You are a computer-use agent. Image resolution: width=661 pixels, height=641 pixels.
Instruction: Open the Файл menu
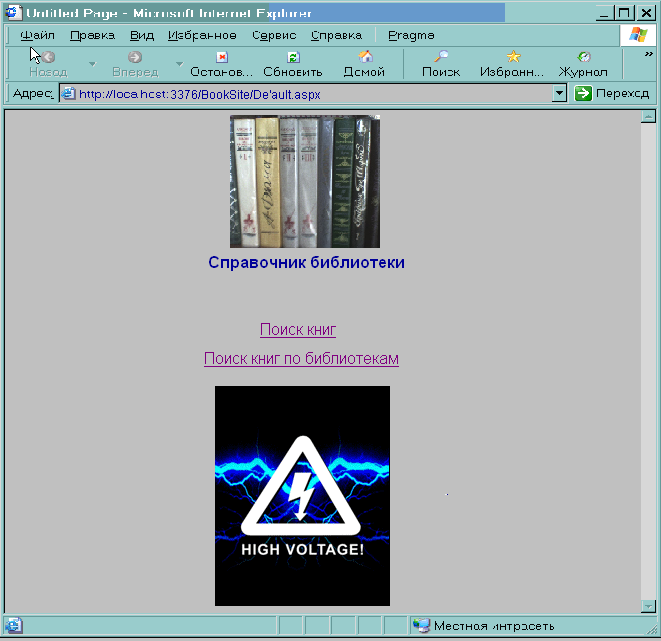37,35
